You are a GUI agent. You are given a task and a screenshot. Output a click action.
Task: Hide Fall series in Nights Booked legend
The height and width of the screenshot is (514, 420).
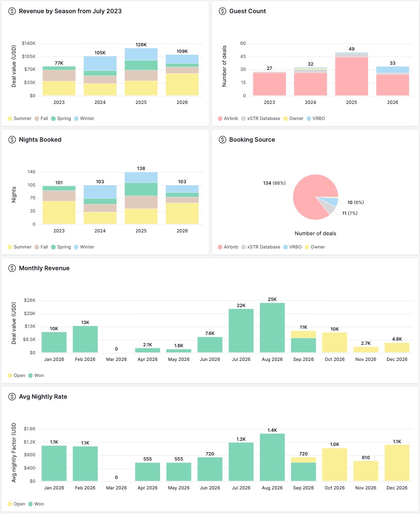tap(41, 247)
